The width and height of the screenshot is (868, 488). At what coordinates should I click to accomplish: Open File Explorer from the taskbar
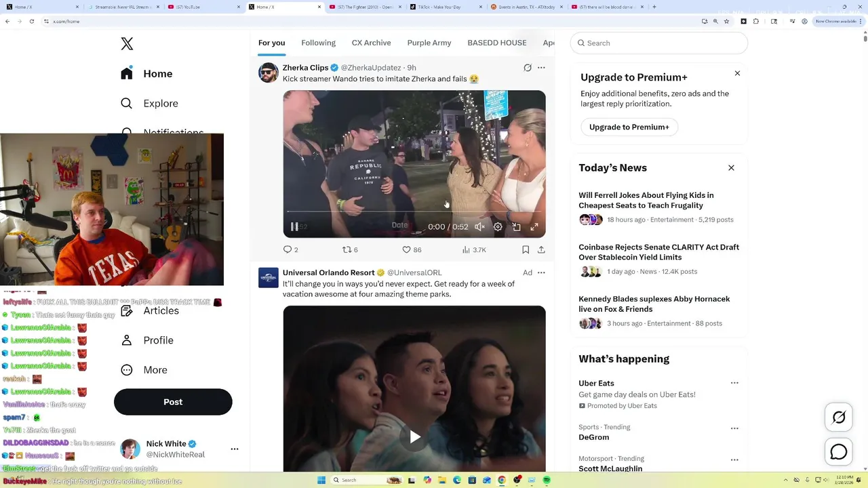coord(442,480)
